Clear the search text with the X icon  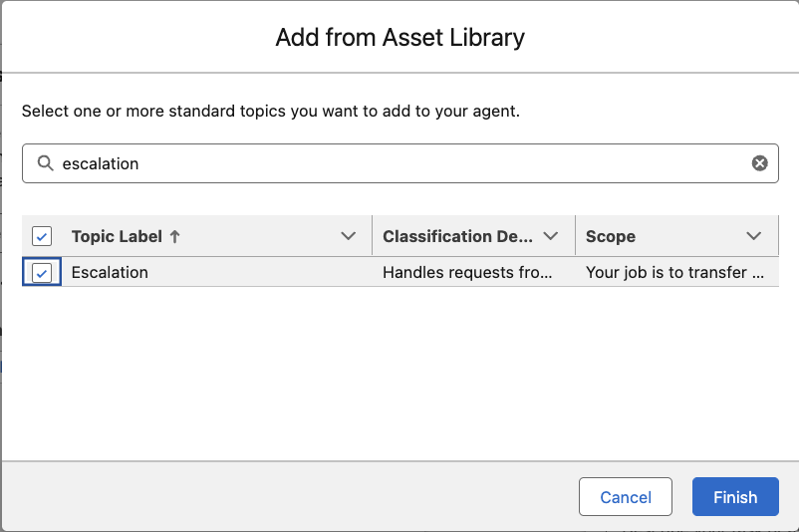[759, 163]
